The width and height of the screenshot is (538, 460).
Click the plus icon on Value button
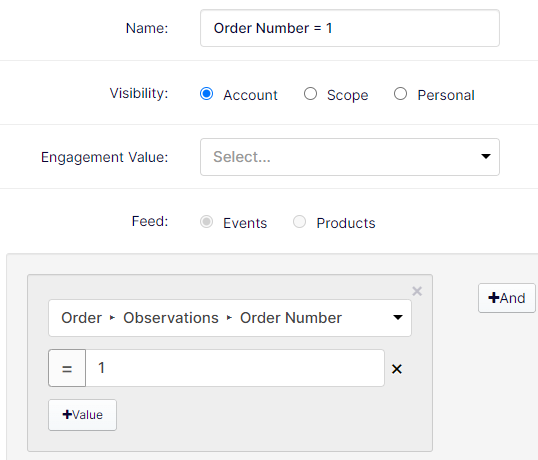point(67,415)
